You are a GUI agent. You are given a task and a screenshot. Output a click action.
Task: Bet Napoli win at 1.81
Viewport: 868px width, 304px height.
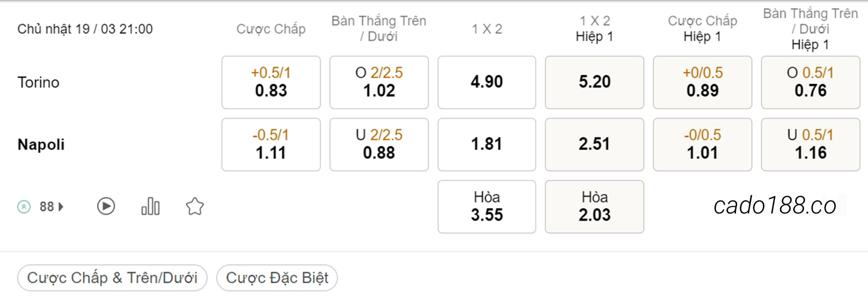coord(487,145)
